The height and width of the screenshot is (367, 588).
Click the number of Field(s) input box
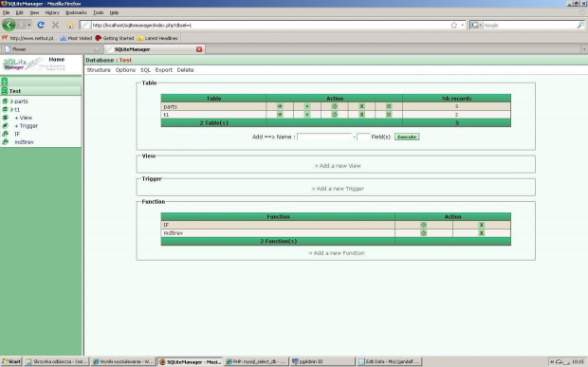[363, 137]
